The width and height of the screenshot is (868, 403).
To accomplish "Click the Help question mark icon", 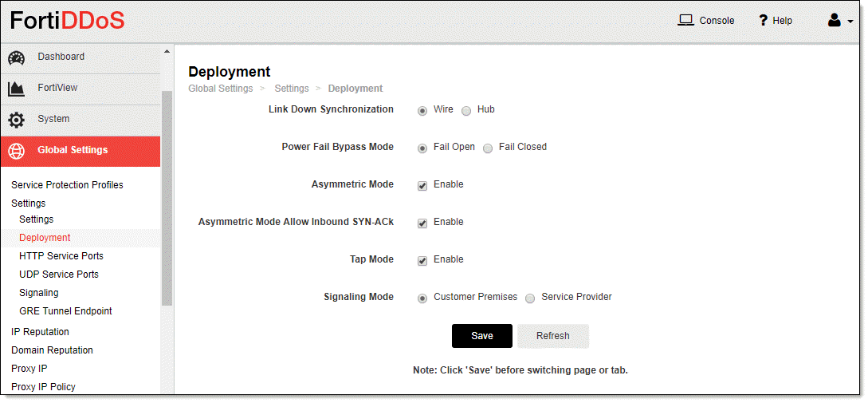I will tap(763, 21).
